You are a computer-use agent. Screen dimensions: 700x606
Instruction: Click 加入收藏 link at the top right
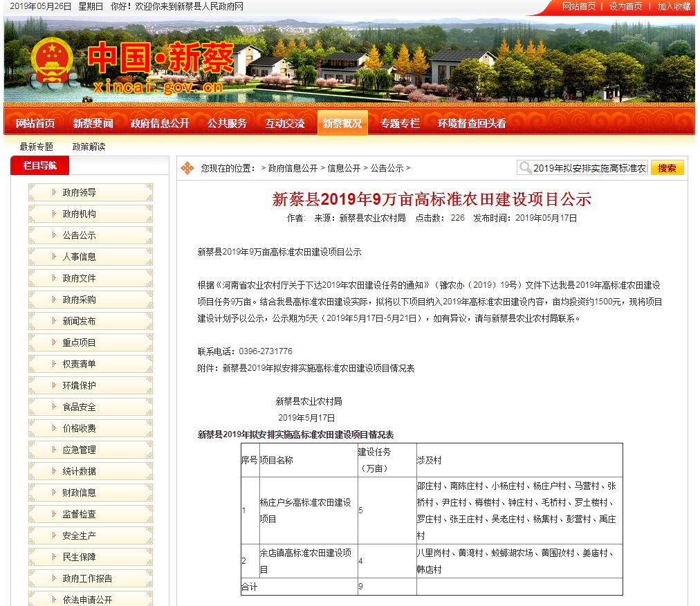click(674, 6)
